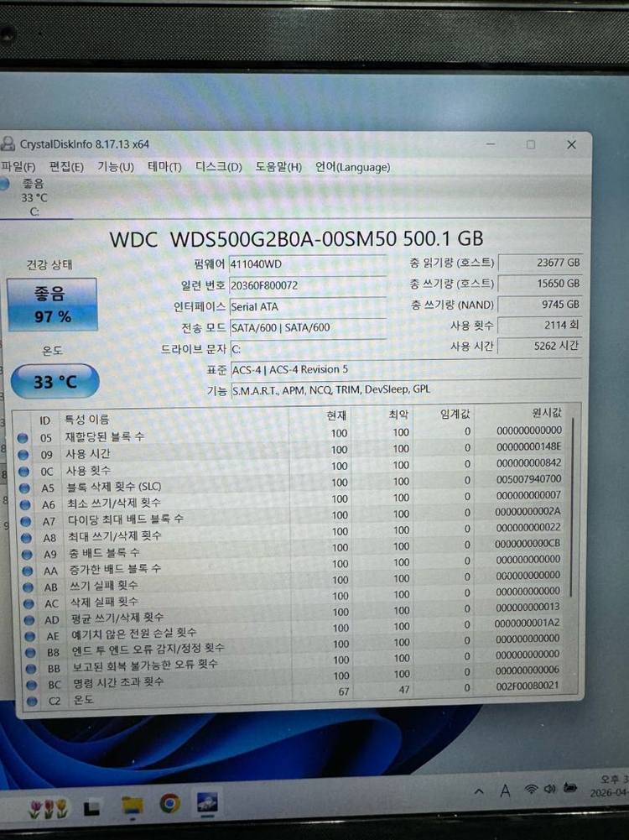Click status circle icon for row AC

(x=29, y=603)
